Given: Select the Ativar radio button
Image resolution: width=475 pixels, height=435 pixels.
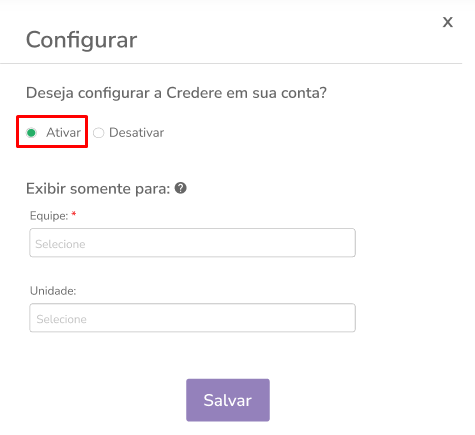Looking at the screenshot, I should click(x=31, y=133).
